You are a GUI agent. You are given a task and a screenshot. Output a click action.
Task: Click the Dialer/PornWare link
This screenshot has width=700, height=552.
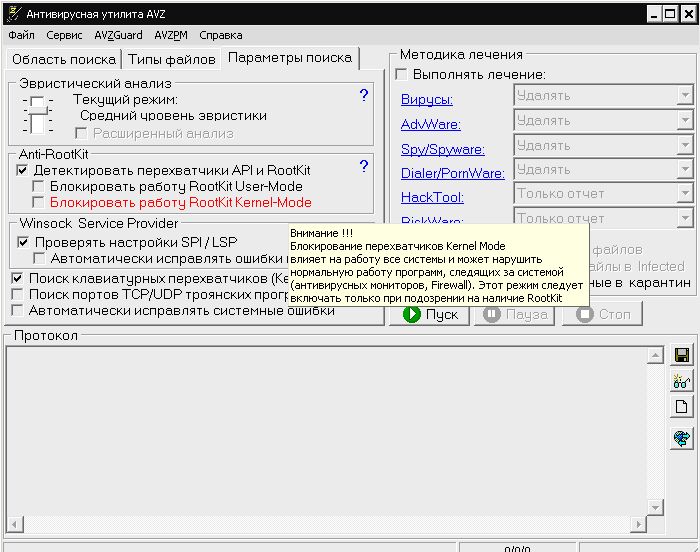pos(453,173)
